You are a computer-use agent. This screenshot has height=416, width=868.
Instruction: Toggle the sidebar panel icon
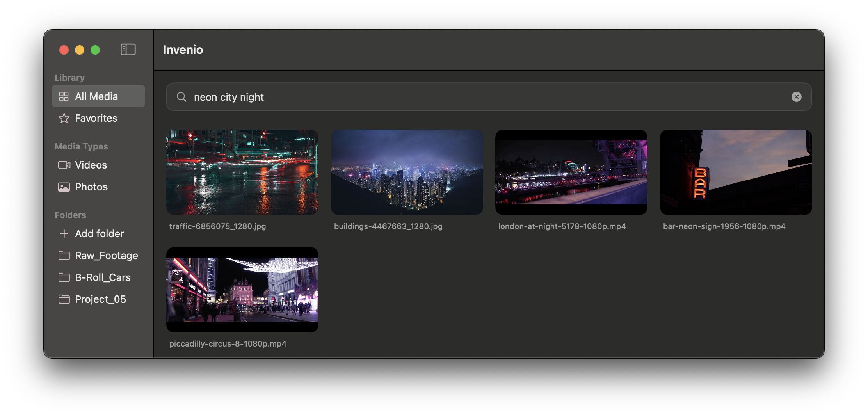[128, 50]
